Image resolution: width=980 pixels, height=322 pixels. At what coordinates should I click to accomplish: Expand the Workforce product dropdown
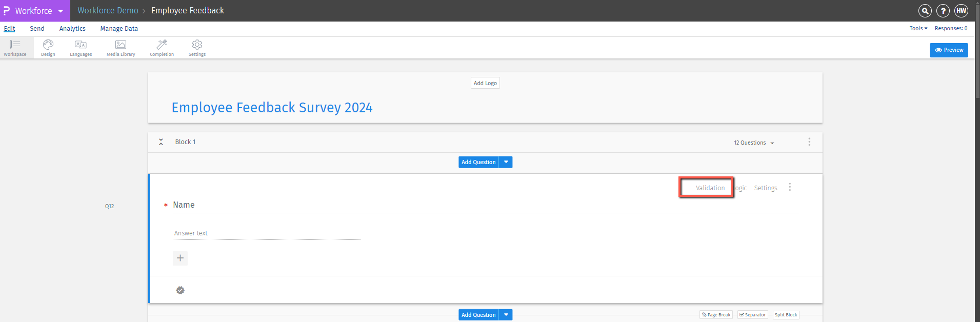[x=61, y=11]
